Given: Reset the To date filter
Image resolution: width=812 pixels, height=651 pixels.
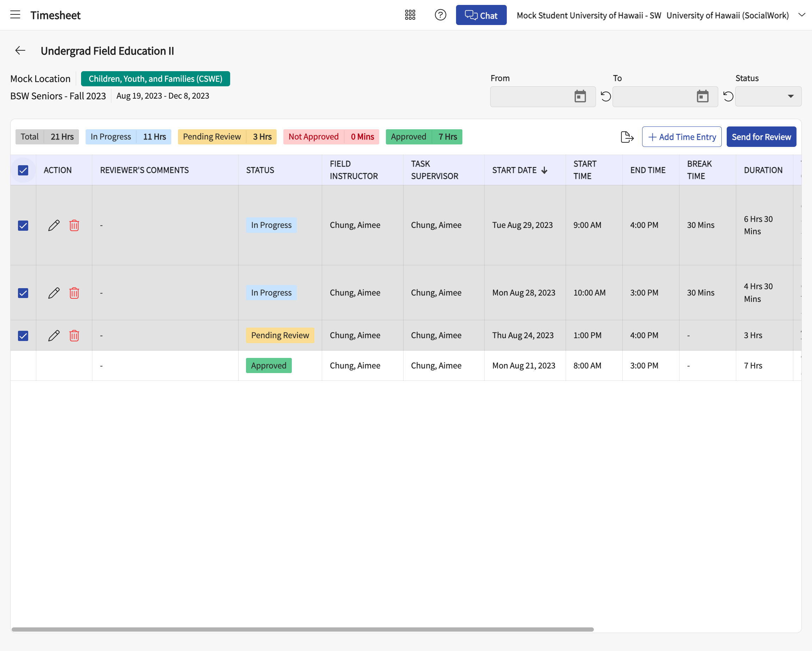Looking at the screenshot, I should click(x=728, y=97).
